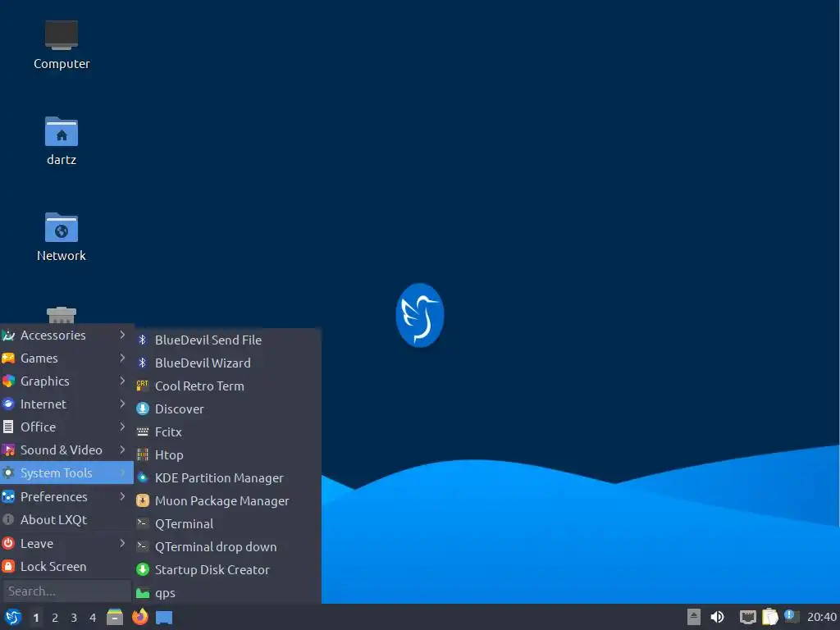Expand the Games submenu arrow
This screenshot has height=630, width=840.
click(122, 358)
